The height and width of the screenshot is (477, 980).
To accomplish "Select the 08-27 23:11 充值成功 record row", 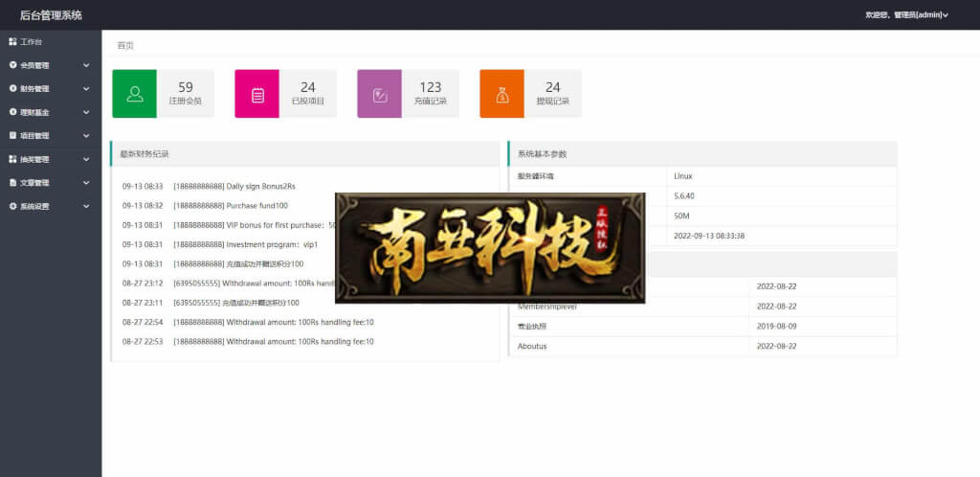I will point(211,303).
